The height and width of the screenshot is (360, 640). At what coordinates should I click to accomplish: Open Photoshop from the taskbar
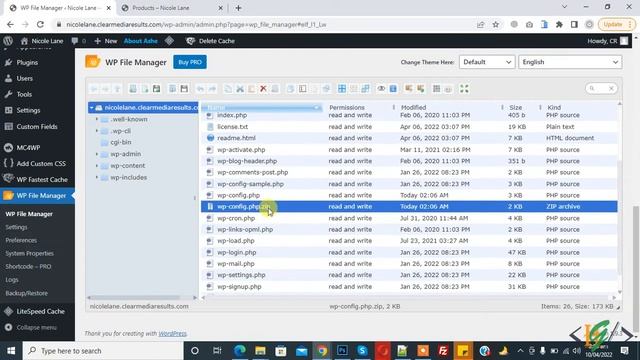(342, 351)
